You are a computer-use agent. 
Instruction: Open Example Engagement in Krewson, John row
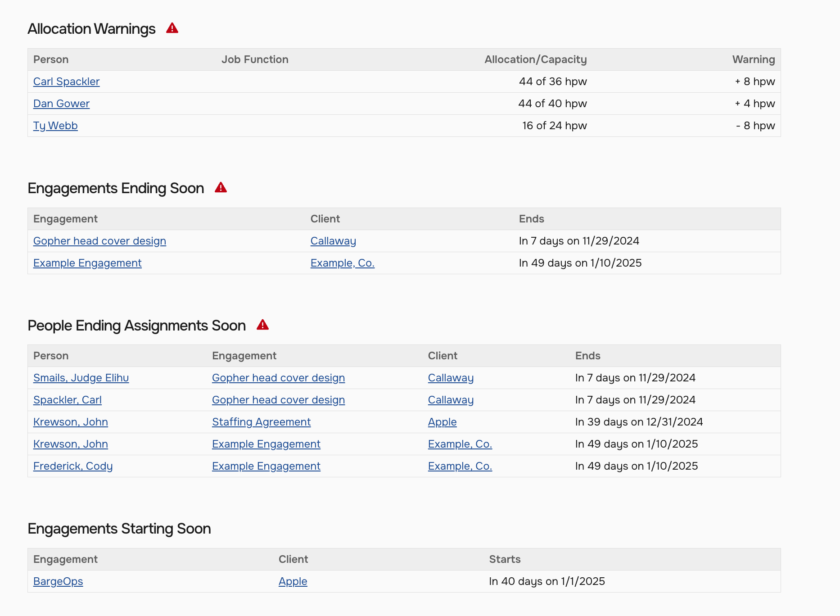tap(266, 444)
